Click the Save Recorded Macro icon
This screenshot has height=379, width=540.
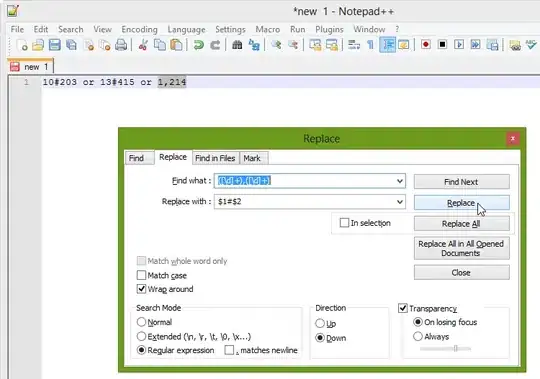[x=493, y=45]
